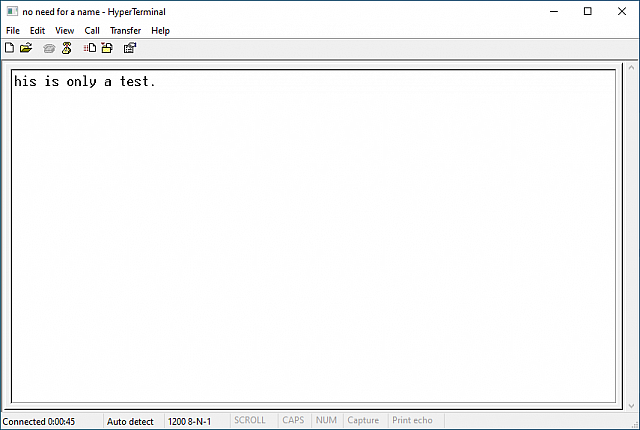640x430 pixels.
Task: Click the Capture status bar indicator
Action: [x=363, y=420]
